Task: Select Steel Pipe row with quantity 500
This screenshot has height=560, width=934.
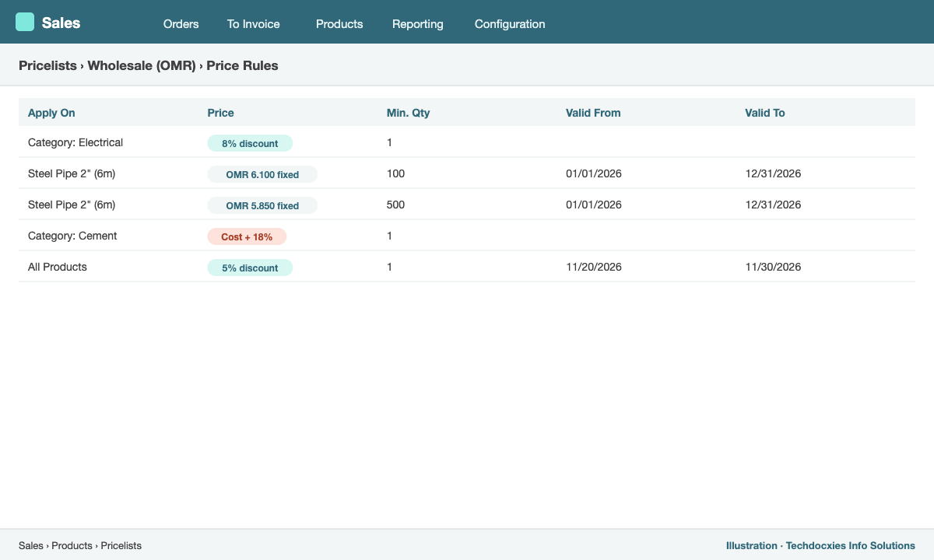Action: tap(467, 205)
